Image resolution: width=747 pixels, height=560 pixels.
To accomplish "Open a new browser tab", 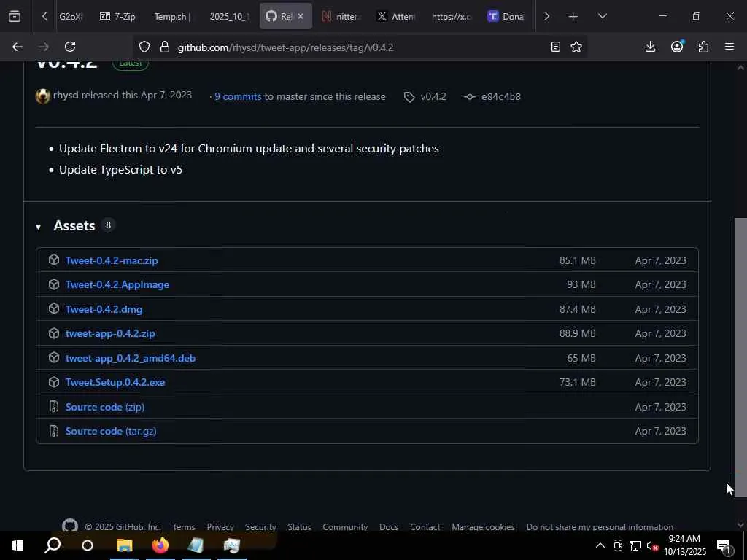I will click(x=573, y=17).
